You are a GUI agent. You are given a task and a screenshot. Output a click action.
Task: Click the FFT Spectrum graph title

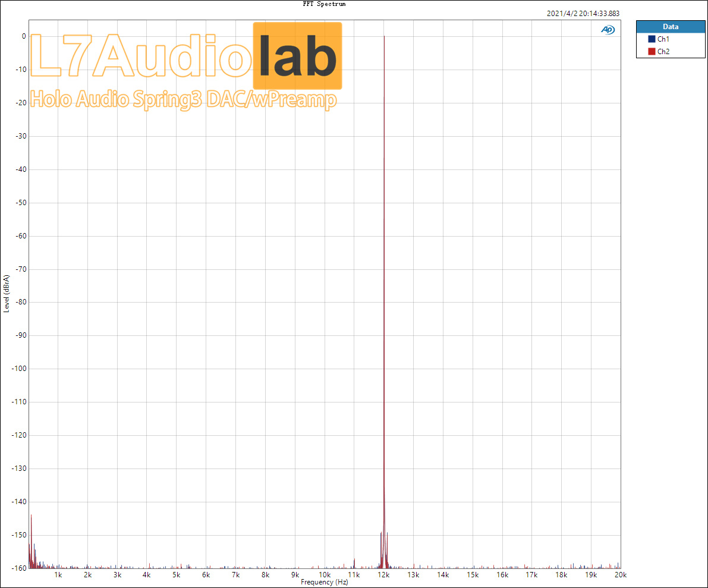[324, 4]
